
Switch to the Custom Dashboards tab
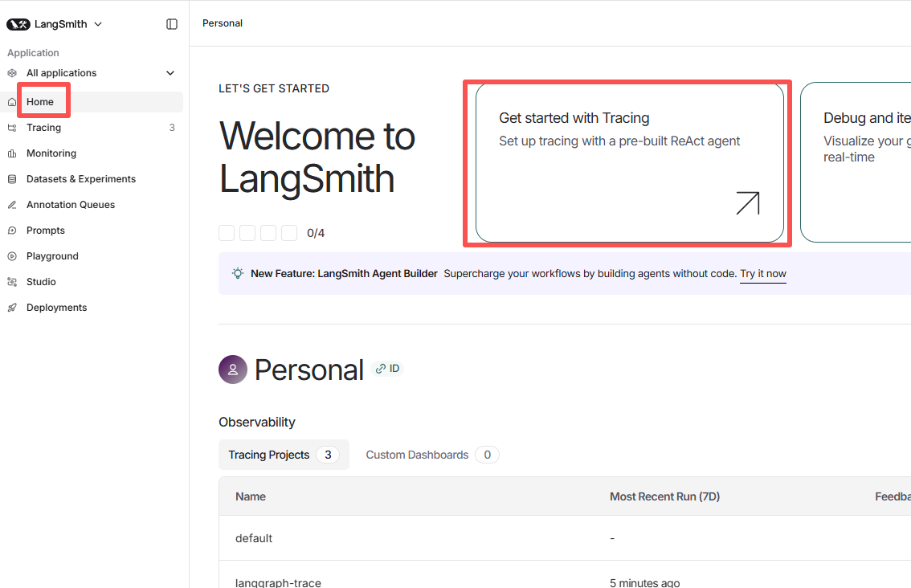(x=432, y=455)
